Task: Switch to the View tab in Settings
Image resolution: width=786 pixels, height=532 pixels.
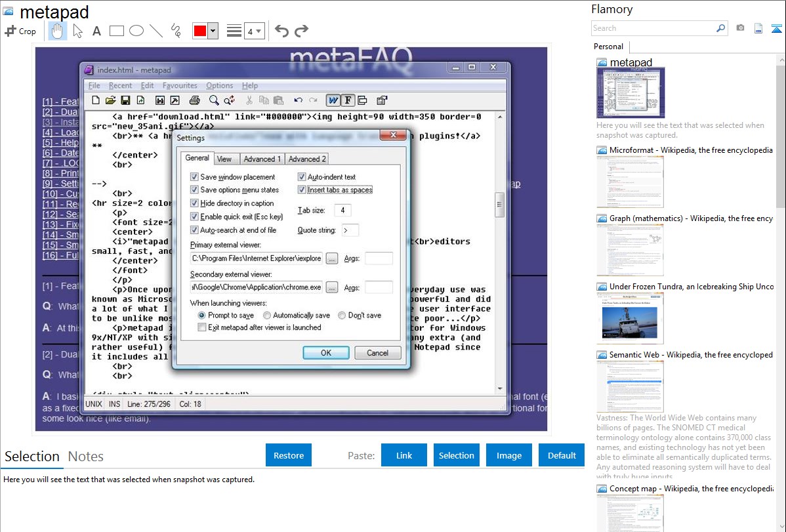Action: 224,159
